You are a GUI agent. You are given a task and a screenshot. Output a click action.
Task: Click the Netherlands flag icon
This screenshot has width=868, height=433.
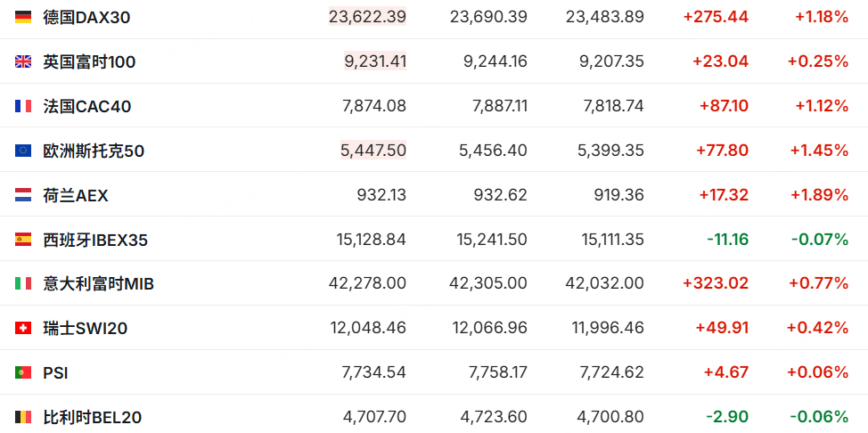23,195
